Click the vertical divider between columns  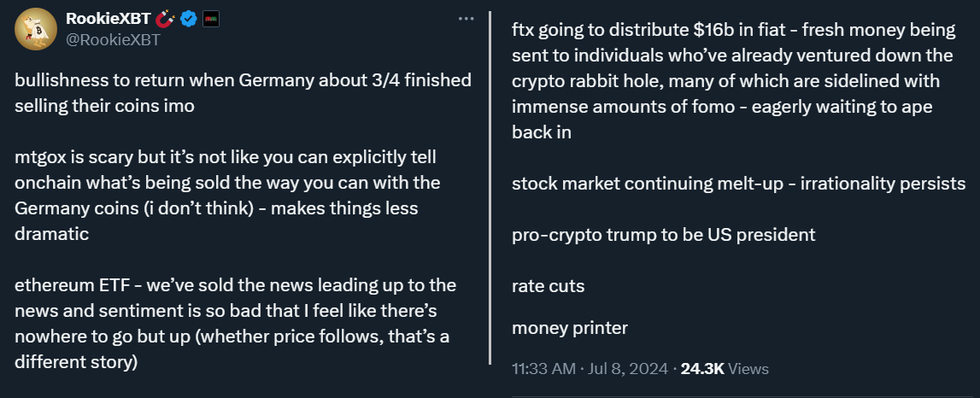click(490, 187)
